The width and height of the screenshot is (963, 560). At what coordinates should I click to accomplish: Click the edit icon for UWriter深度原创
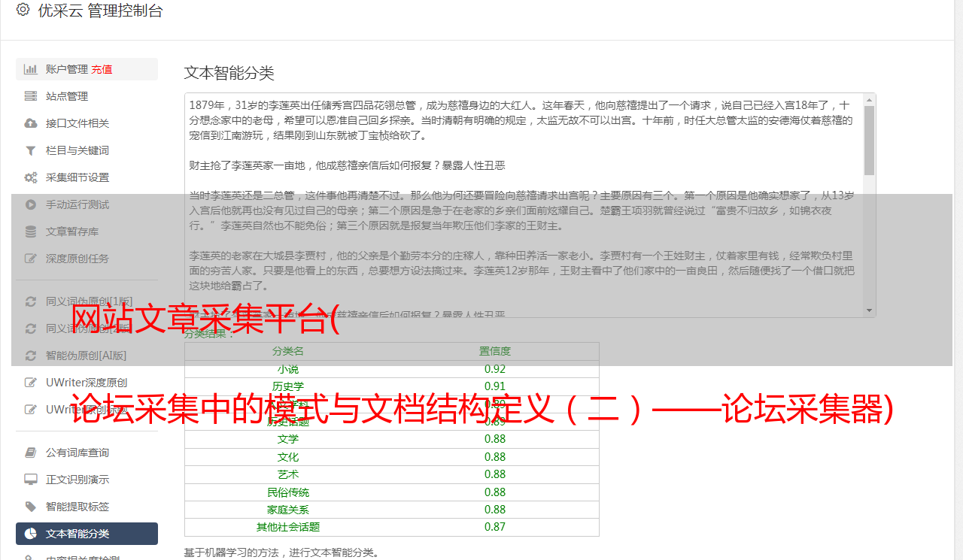[31, 383]
